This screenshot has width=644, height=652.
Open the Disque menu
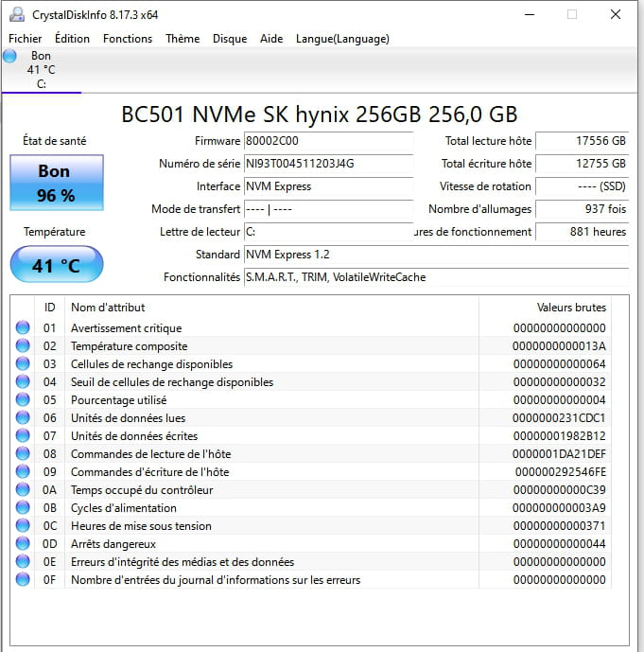[230, 39]
